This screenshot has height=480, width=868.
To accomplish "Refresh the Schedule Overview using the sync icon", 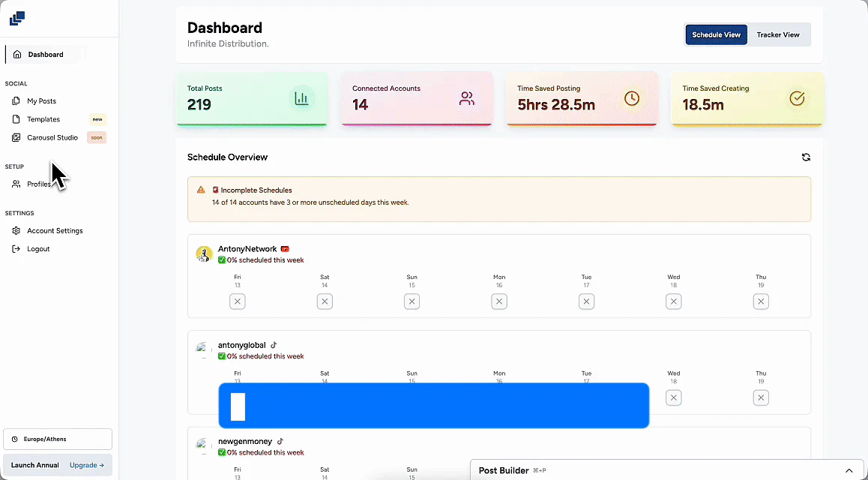I will pyautogui.click(x=806, y=157).
